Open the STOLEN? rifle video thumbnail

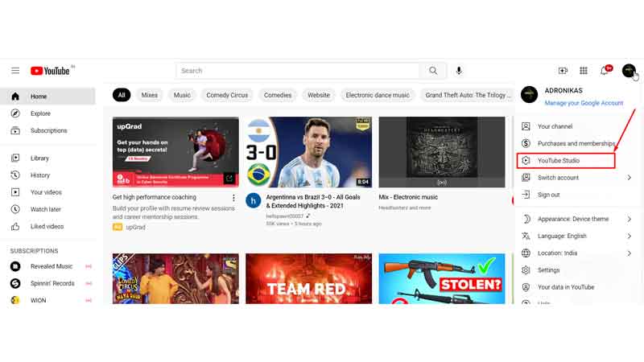coord(442,278)
